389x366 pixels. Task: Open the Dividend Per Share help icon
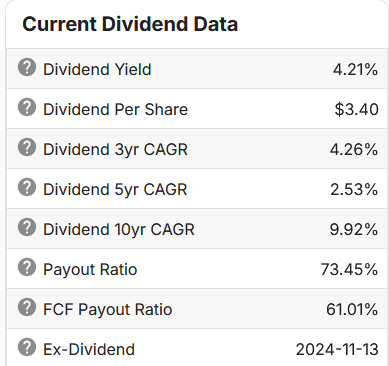[27, 107]
